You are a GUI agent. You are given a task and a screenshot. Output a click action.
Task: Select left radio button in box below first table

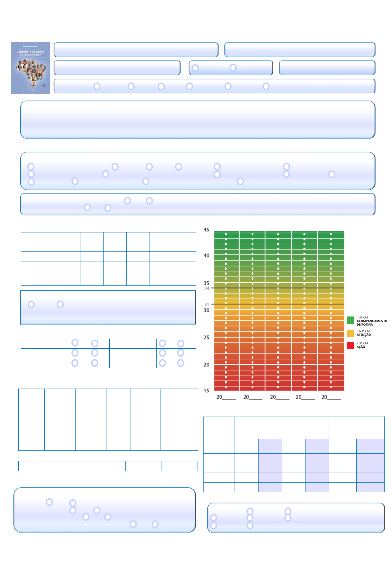point(31,304)
